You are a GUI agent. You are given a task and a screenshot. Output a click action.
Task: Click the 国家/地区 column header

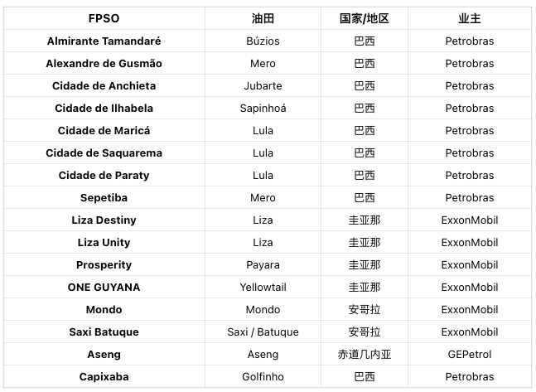coord(364,18)
